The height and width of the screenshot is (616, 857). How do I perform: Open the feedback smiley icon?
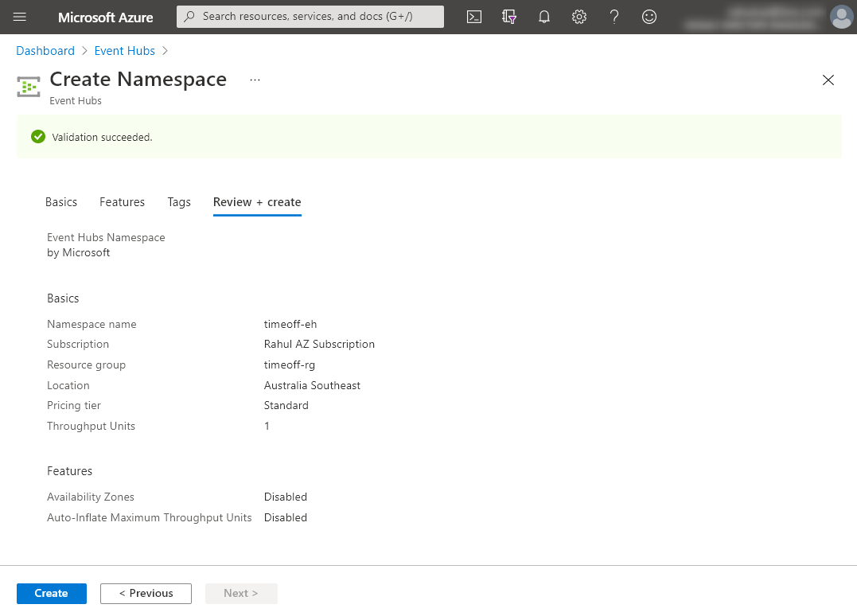click(649, 17)
